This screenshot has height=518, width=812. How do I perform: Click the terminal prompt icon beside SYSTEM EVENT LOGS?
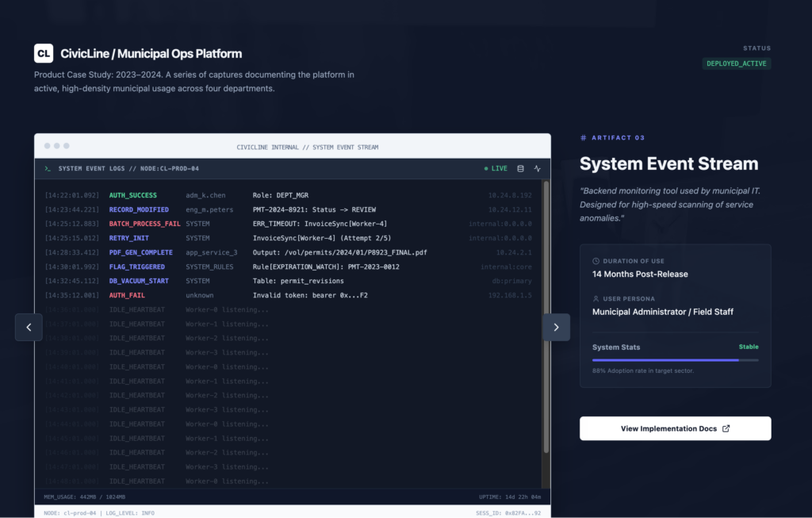tap(48, 168)
